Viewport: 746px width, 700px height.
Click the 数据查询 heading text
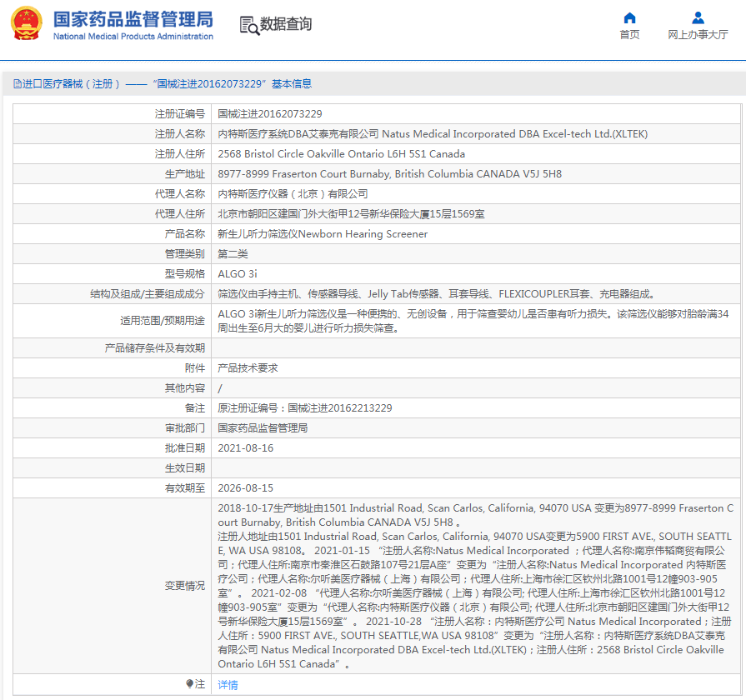286,25
